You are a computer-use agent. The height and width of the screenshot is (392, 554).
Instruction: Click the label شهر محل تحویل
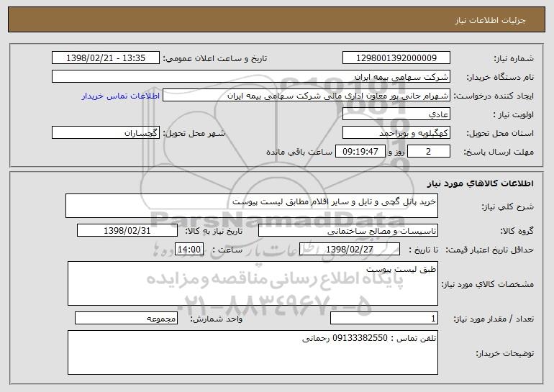(x=194, y=133)
